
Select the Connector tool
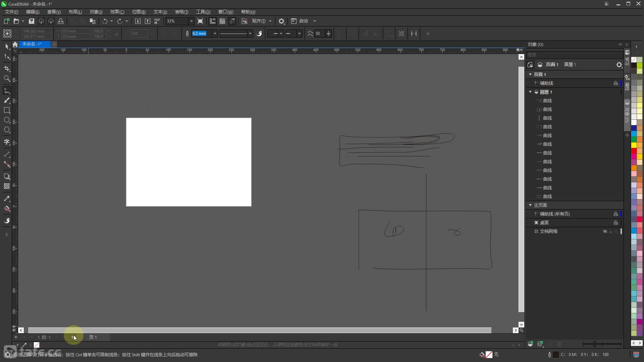pyautogui.click(x=7, y=164)
